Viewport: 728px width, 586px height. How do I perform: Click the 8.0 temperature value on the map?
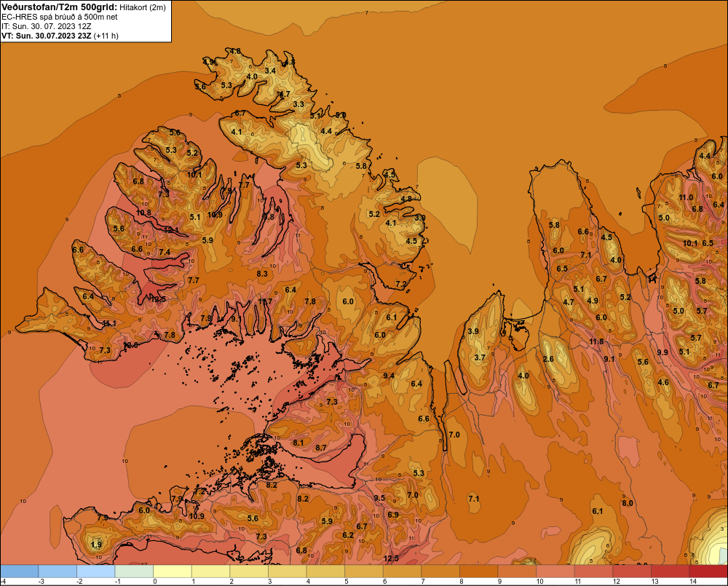point(628,503)
